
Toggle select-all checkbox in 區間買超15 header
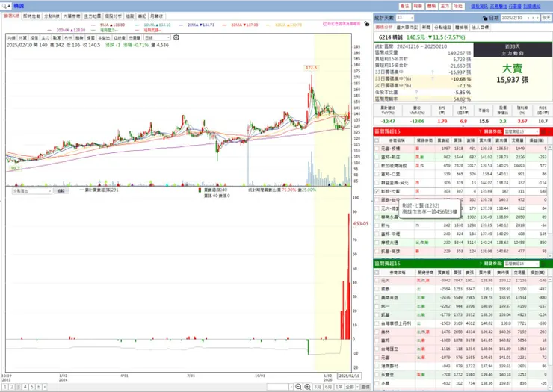pos(377,140)
